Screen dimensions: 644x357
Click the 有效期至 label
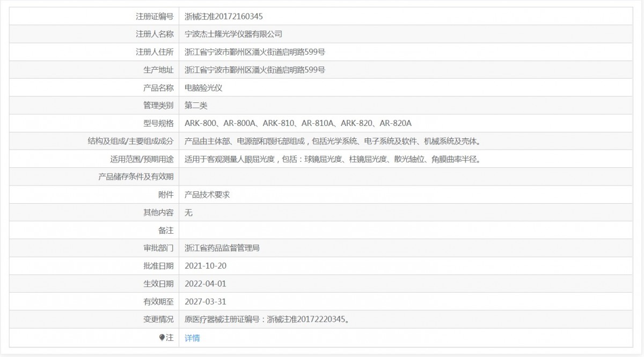(159, 302)
